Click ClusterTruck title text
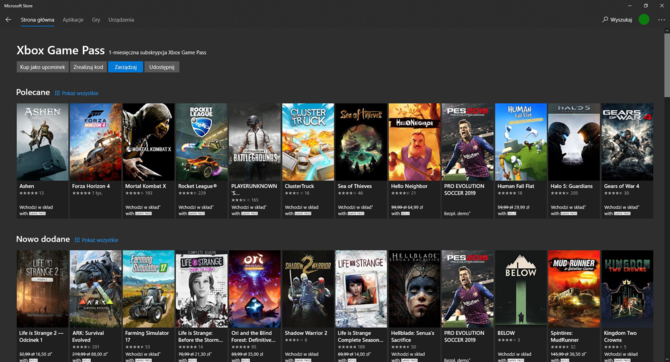 [299, 186]
